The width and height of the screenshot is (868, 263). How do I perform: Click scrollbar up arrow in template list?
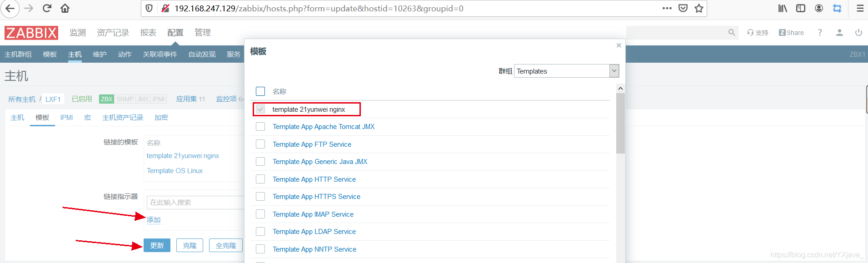click(x=620, y=89)
